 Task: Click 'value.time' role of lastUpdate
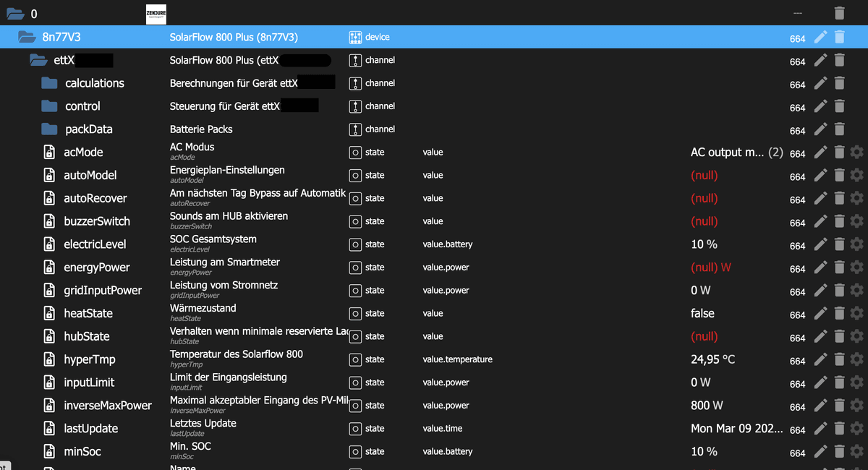(x=443, y=429)
